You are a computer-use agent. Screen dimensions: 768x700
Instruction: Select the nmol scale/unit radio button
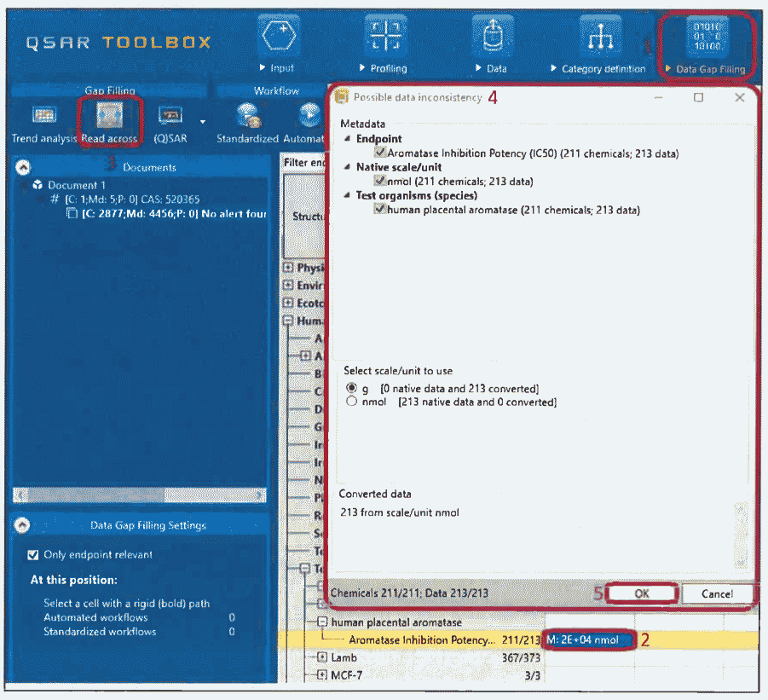[351, 402]
